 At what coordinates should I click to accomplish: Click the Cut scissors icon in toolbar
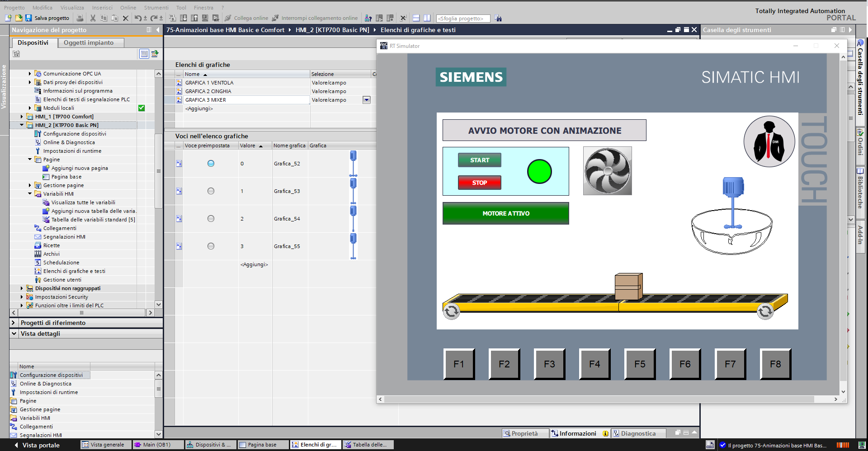point(93,18)
